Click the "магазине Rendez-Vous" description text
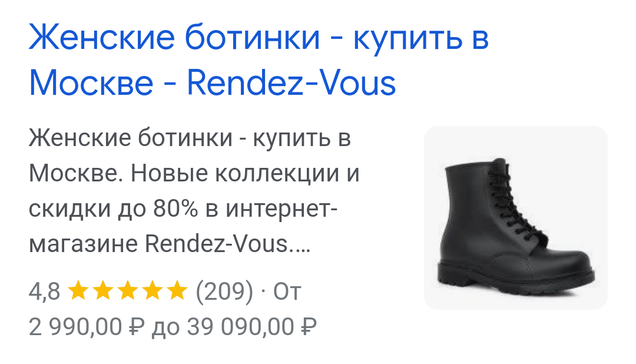The height and width of the screenshot is (364, 636). coord(158,244)
